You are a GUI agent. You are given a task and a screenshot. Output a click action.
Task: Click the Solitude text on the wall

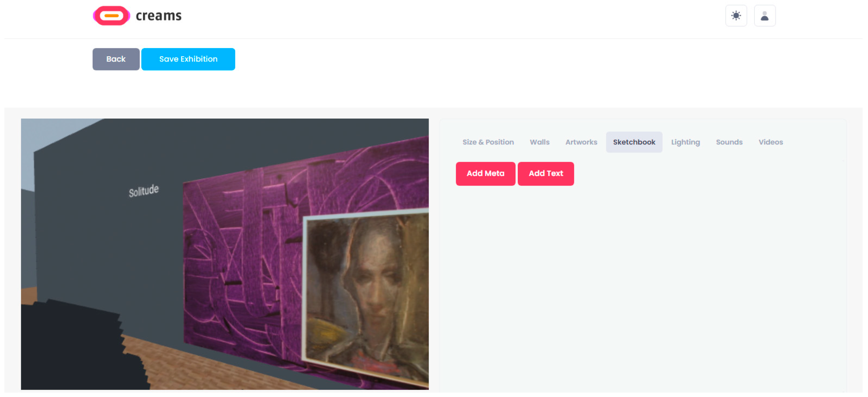pos(144,190)
